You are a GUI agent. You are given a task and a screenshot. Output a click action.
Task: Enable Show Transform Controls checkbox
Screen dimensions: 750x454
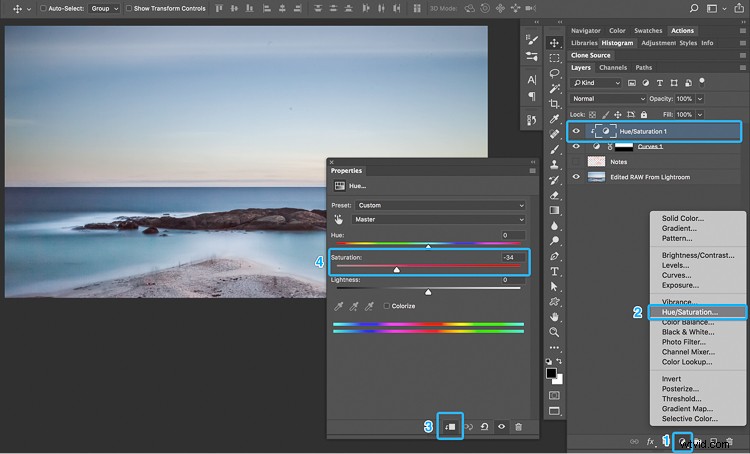pyautogui.click(x=129, y=8)
